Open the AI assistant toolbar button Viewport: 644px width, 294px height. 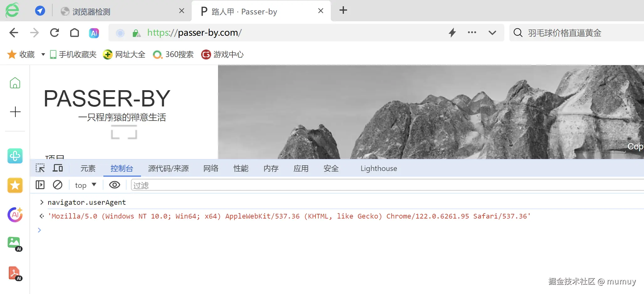coord(94,33)
